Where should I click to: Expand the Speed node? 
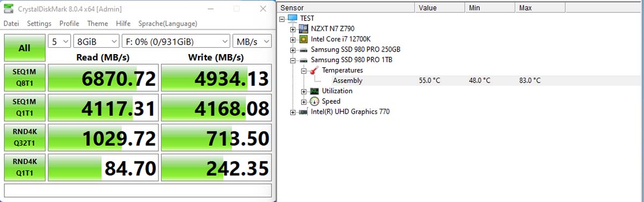pyautogui.click(x=304, y=102)
